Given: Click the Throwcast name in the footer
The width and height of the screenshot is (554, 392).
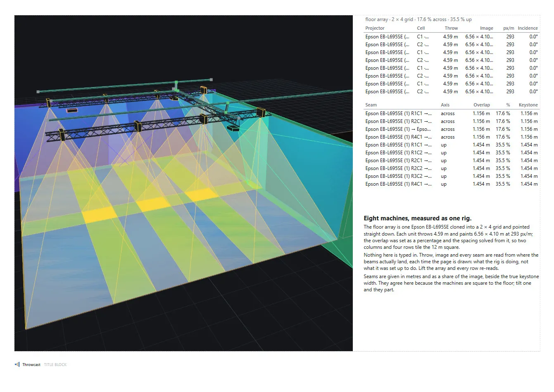Looking at the screenshot, I should point(31,365).
